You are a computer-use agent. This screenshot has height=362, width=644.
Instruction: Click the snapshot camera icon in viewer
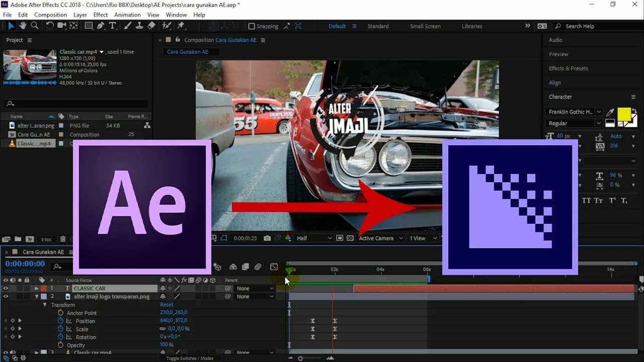[x=267, y=238]
